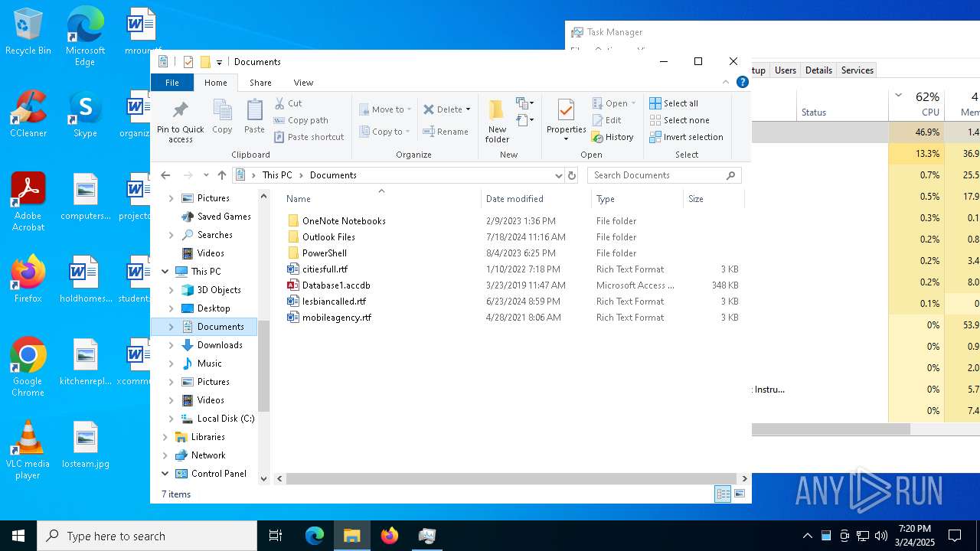Sort Task Manager by CPU column
The height and width of the screenshot is (551, 980).
916,104
